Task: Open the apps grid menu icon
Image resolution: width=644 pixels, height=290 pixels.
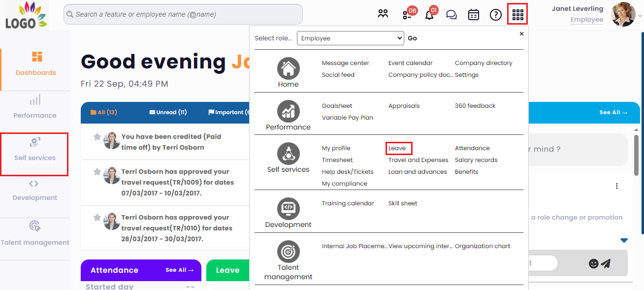Action: click(517, 14)
